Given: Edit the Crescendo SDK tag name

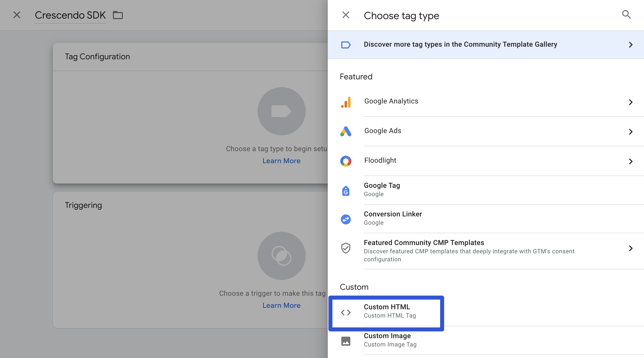Looking at the screenshot, I should click(70, 15).
